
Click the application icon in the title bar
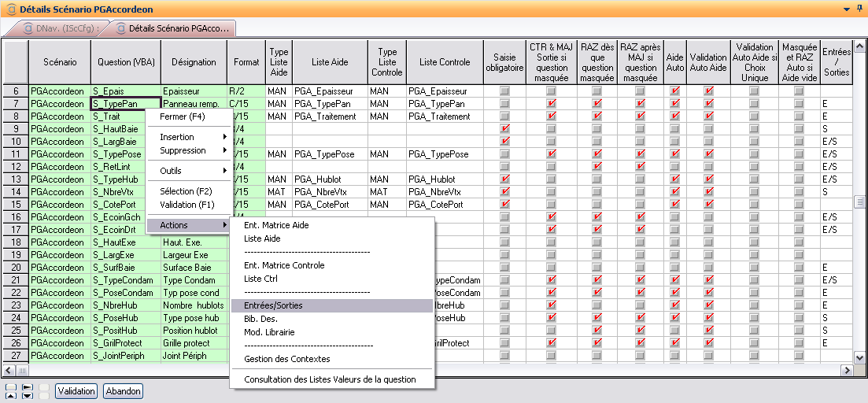pyautogui.click(x=10, y=9)
